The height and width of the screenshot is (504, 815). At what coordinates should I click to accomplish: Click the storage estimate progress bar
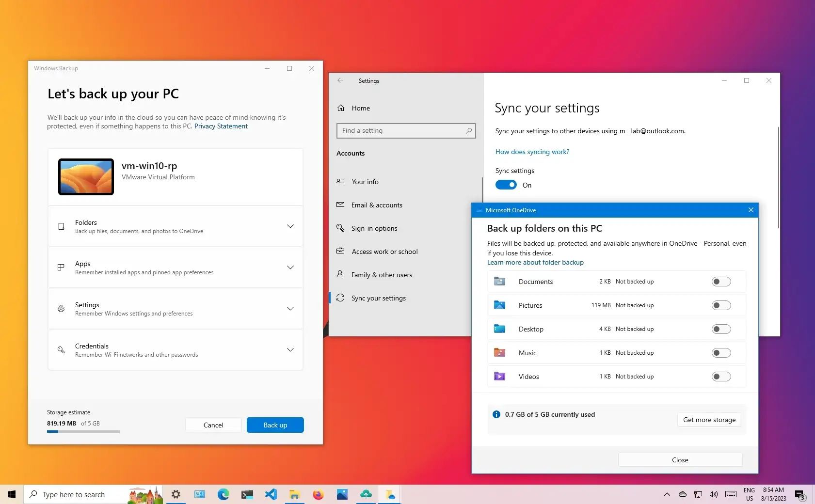[83, 431]
